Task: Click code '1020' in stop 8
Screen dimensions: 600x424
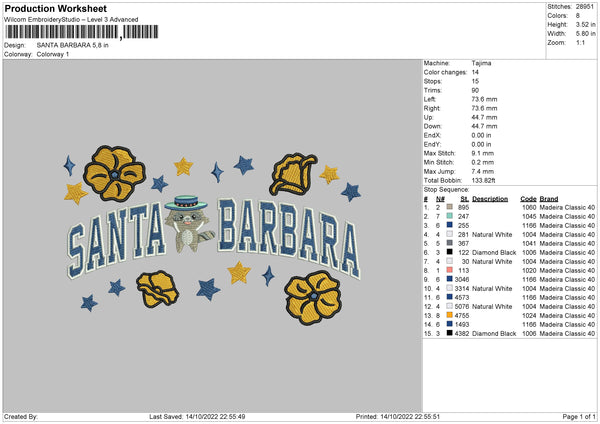Action: pyautogui.click(x=529, y=271)
